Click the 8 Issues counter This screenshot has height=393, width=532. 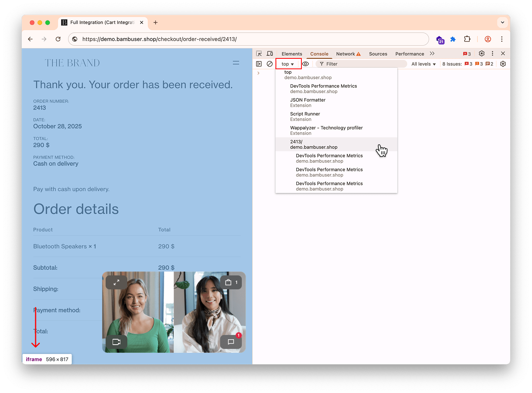coord(452,63)
